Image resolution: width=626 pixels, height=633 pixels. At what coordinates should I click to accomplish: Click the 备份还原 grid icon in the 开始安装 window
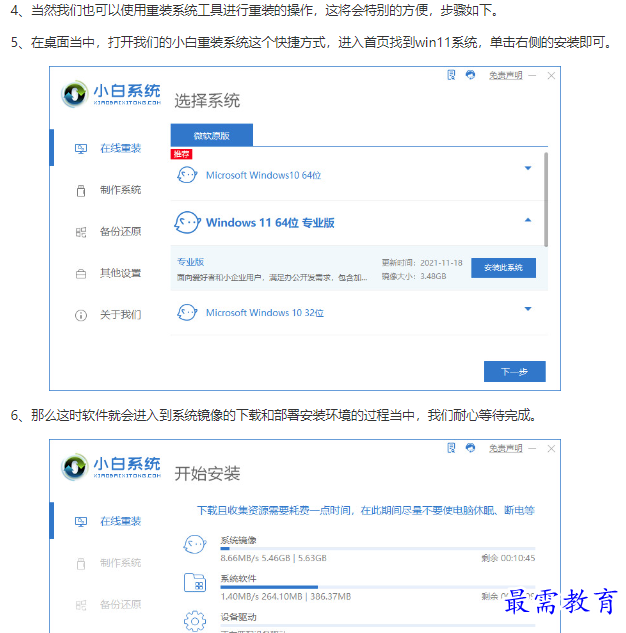[81, 605]
